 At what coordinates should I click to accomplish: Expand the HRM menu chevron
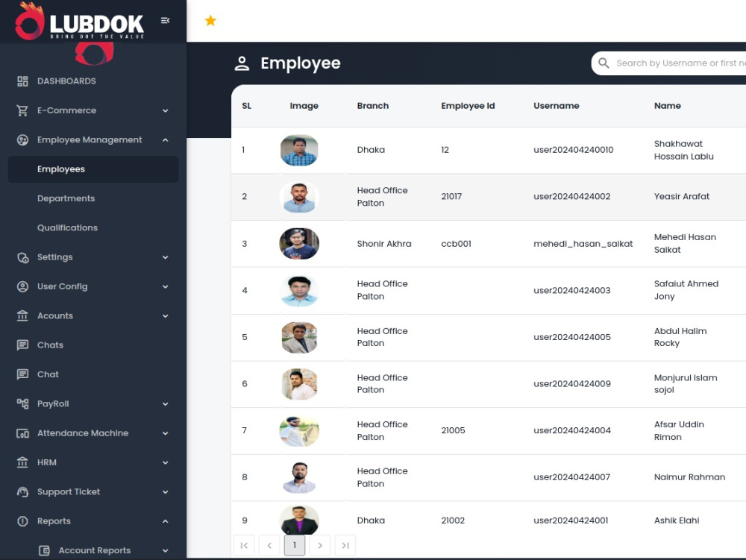(x=165, y=462)
